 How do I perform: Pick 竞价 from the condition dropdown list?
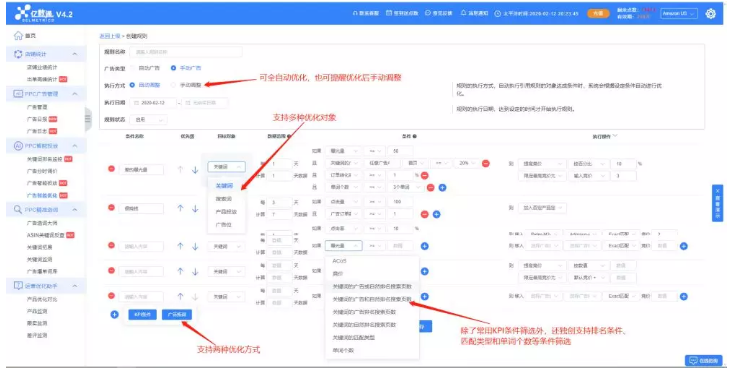[337, 274]
